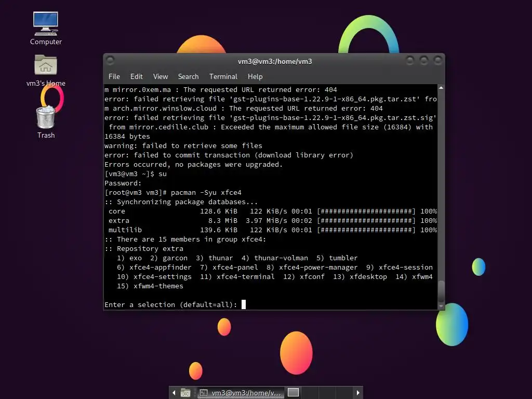Select the Trash desktop icon
This screenshot has width=532, height=399.
[x=46, y=122]
